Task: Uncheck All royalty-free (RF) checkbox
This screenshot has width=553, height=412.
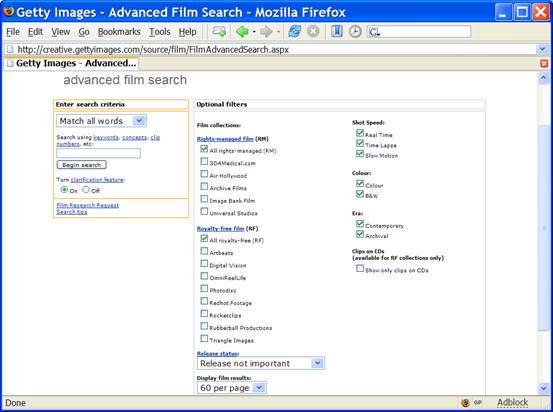Action: [204, 239]
